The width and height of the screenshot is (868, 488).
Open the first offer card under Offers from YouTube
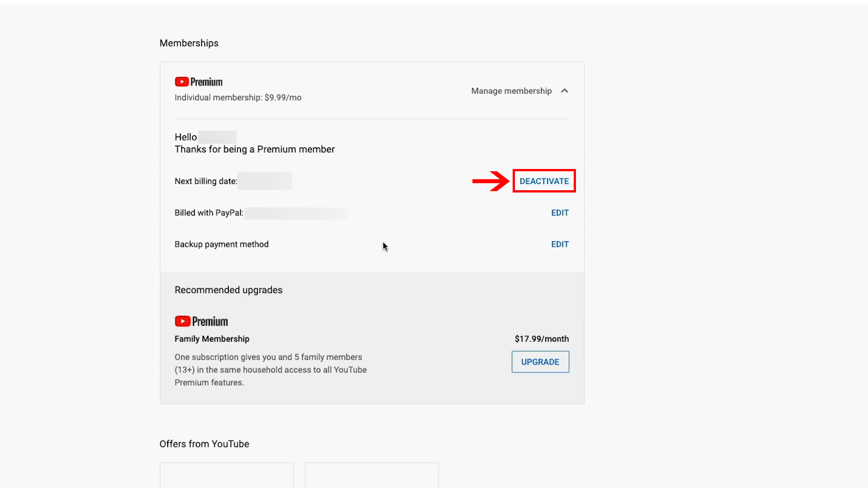click(226, 475)
